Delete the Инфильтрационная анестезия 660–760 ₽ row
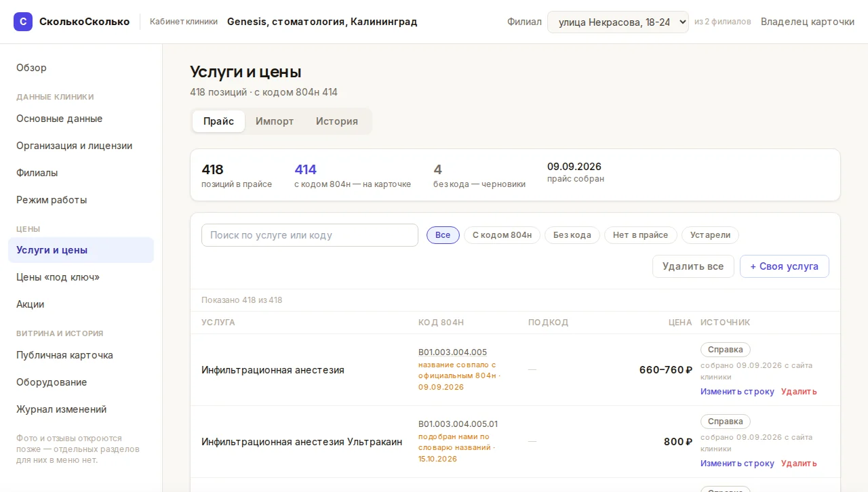This screenshot has width=868, height=492. (799, 392)
